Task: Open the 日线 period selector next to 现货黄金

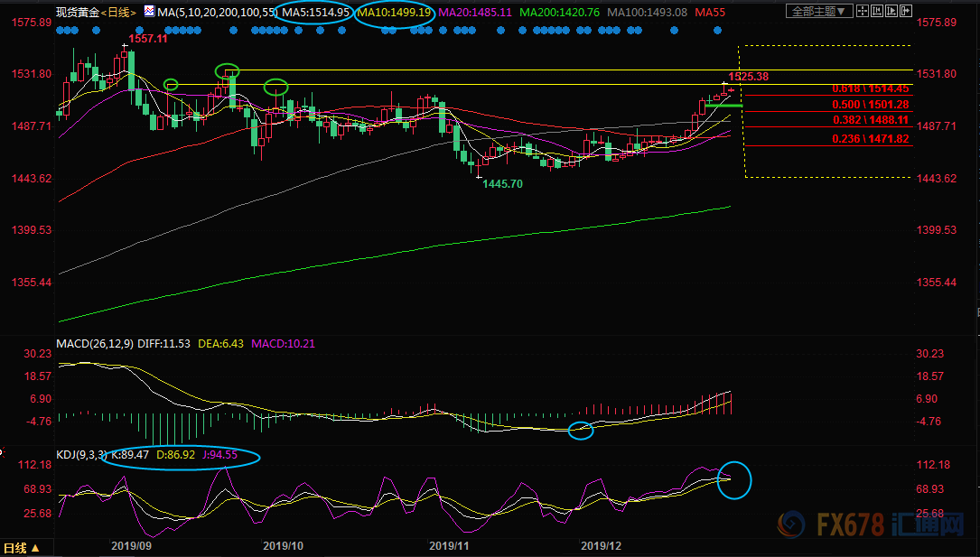Action: 117,12
